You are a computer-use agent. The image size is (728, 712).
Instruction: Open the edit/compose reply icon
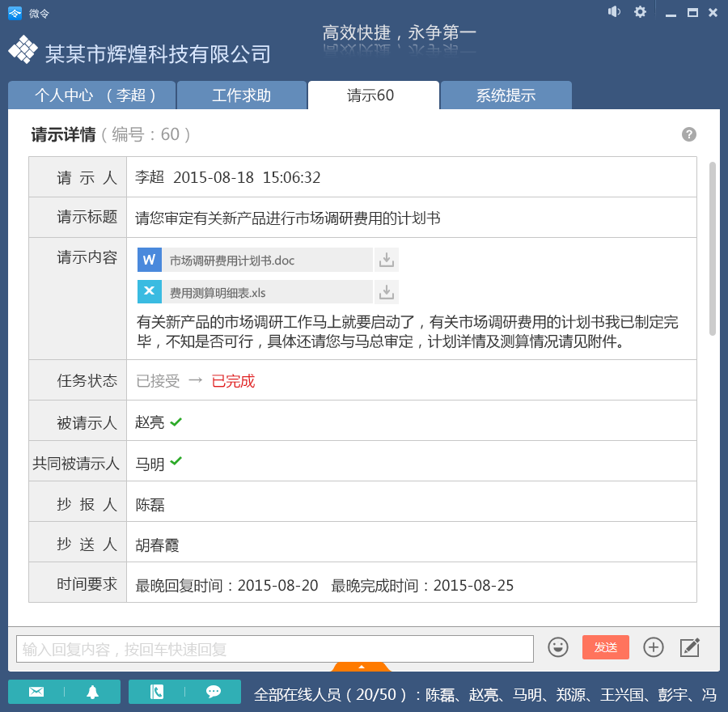pos(689,647)
